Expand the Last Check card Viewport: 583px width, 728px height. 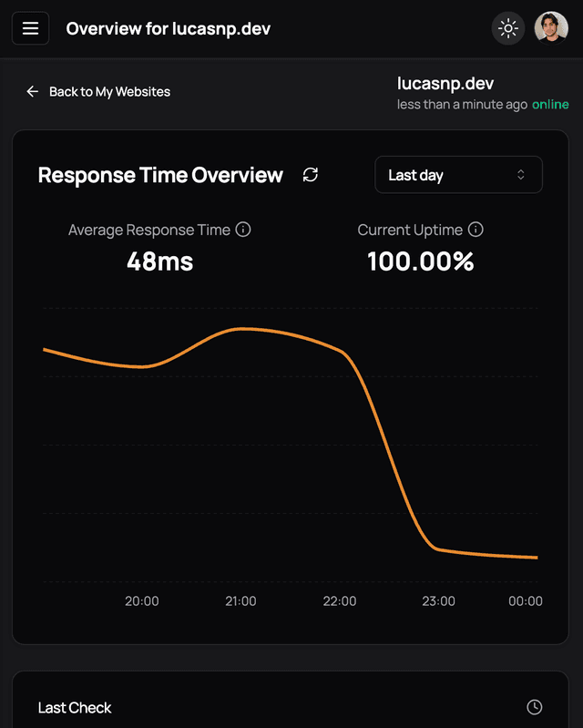coord(75,707)
